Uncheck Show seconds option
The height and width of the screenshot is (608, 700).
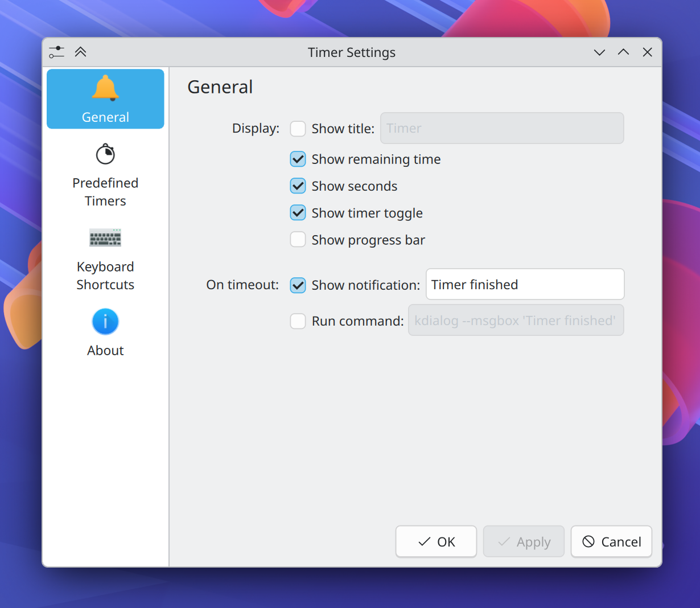point(298,186)
